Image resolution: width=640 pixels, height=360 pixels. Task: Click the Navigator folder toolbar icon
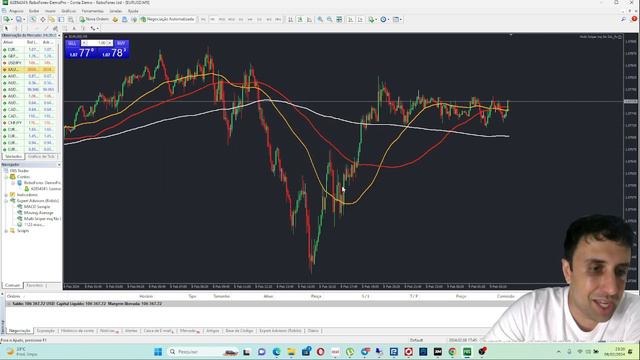[52, 19]
